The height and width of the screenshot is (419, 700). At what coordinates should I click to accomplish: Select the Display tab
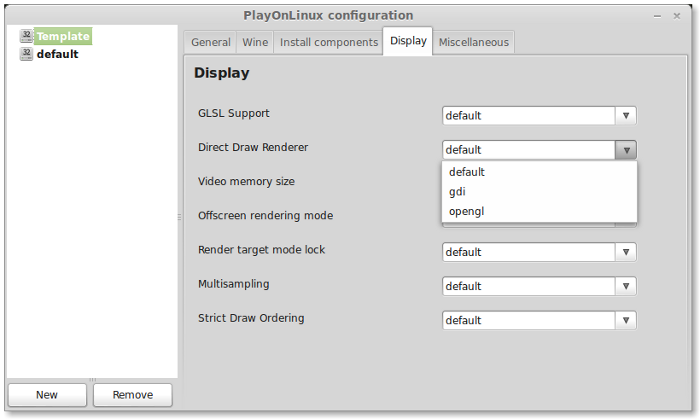(408, 41)
